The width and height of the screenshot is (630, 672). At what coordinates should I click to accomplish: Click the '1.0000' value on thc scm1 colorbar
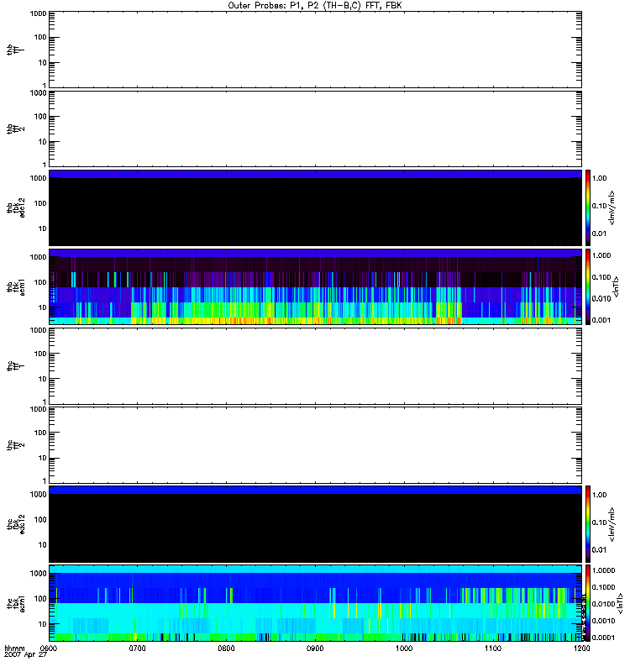(603, 570)
